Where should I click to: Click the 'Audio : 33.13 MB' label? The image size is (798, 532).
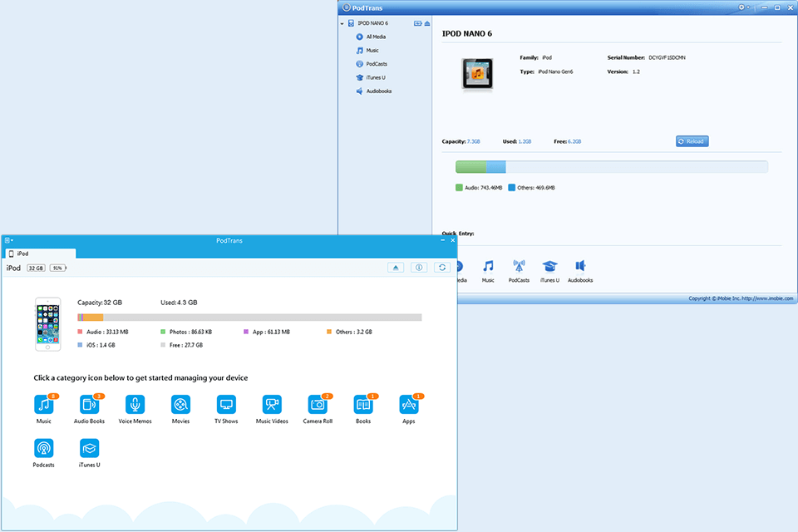coord(107,332)
